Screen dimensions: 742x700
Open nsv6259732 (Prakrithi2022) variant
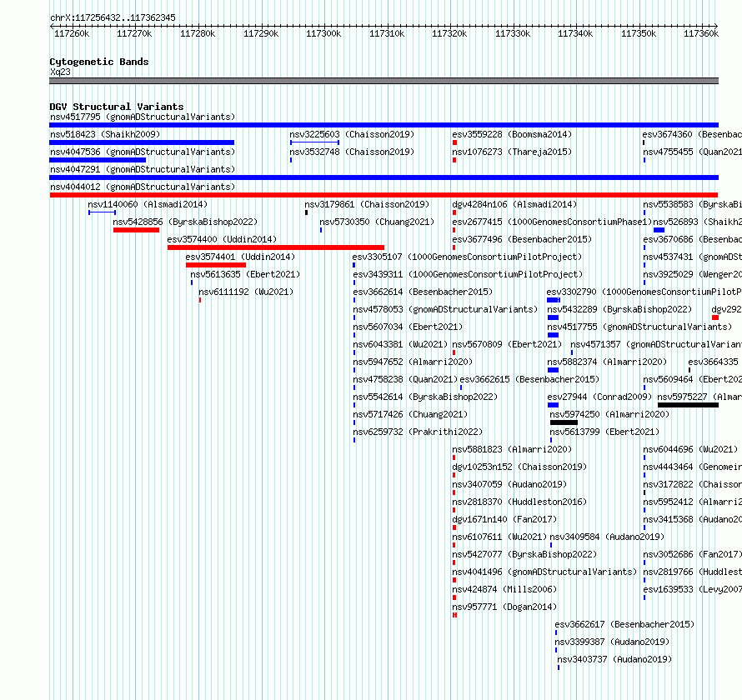418,432
